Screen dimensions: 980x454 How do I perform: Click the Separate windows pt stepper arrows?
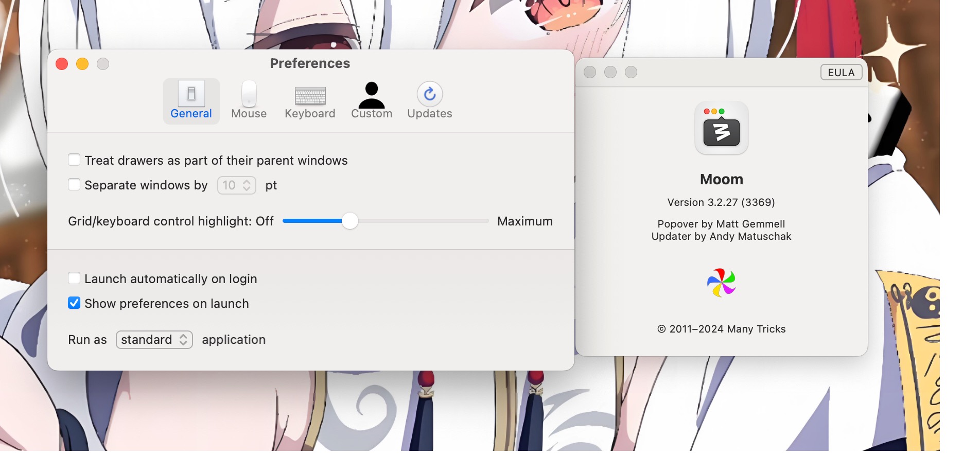pyautogui.click(x=247, y=185)
